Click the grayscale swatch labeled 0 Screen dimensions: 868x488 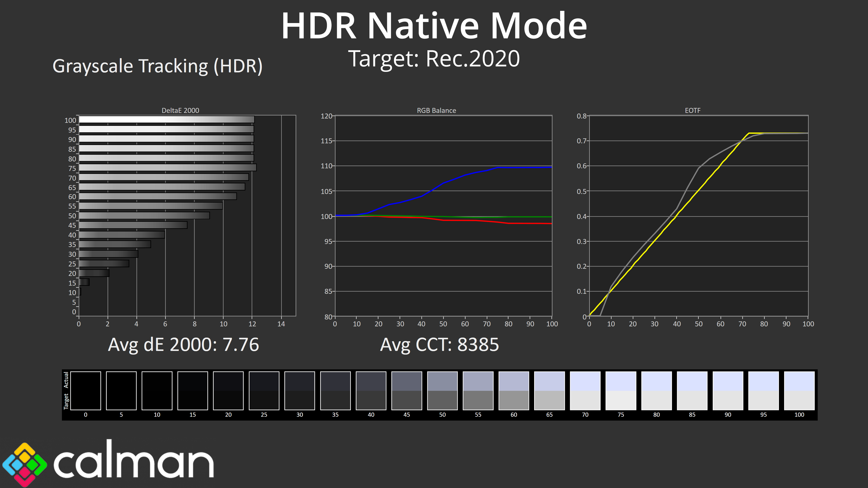(86, 391)
